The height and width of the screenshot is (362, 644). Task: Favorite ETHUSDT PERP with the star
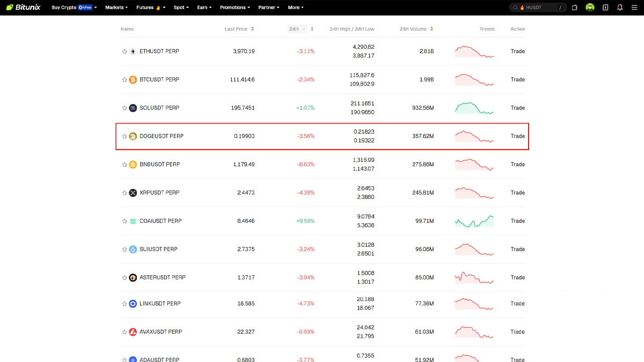tap(125, 51)
